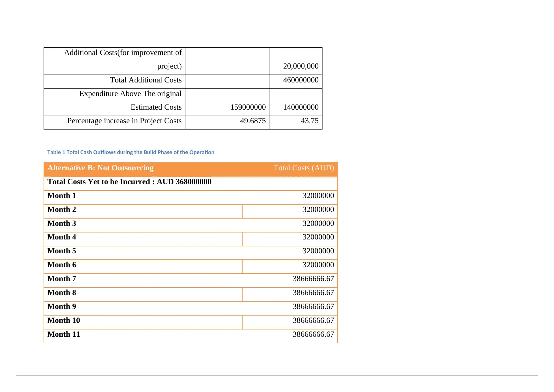Select the 38666666.67 value for Month 11
Image resolution: width=554 pixels, height=392 pixels.
[313, 334]
